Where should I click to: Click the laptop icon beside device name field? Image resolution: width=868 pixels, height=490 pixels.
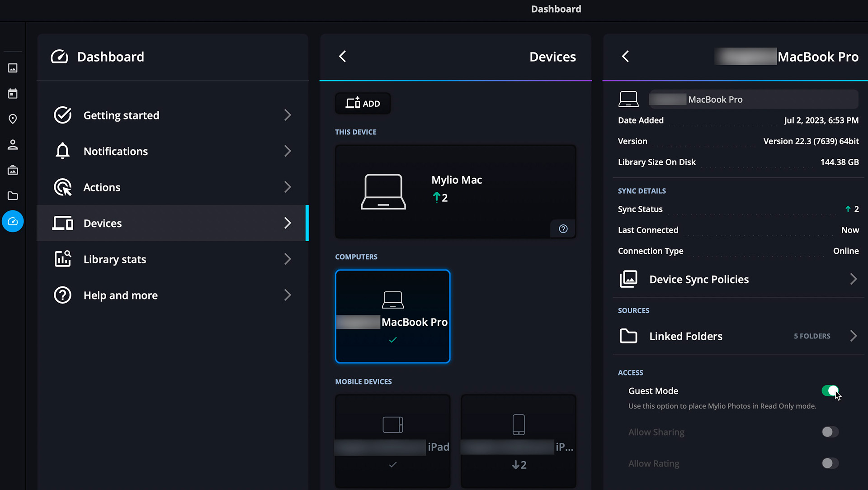[628, 99]
